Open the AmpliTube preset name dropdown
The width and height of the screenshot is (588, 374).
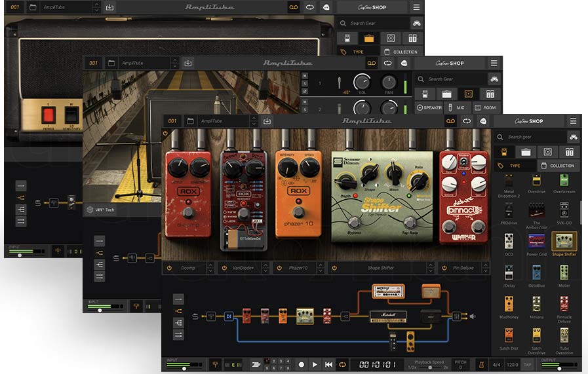click(x=223, y=121)
